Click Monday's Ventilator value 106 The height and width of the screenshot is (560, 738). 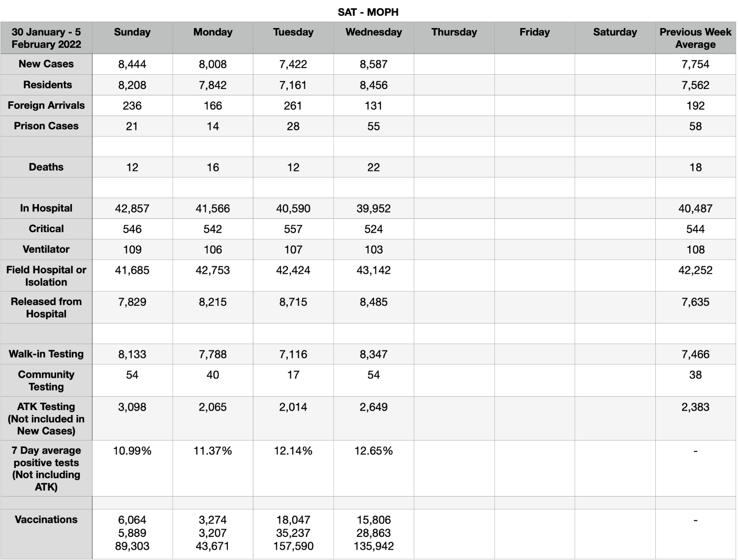213,250
